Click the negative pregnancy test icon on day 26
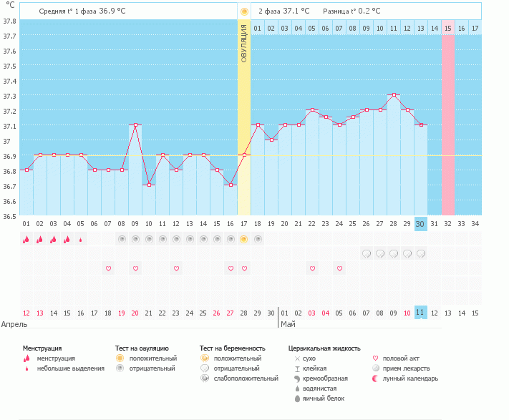Image resolution: width=509 pixels, height=420 pixels. [x=367, y=253]
